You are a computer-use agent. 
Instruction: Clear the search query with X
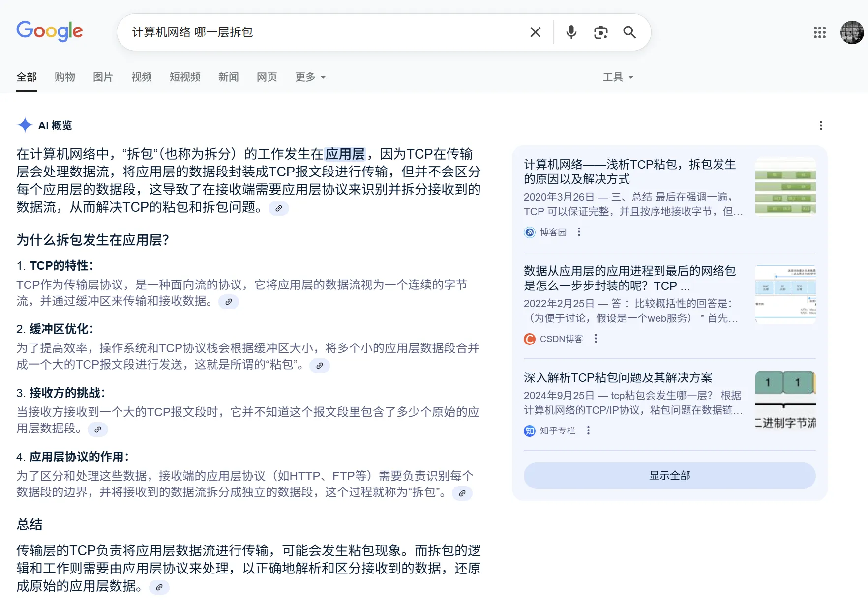(536, 32)
